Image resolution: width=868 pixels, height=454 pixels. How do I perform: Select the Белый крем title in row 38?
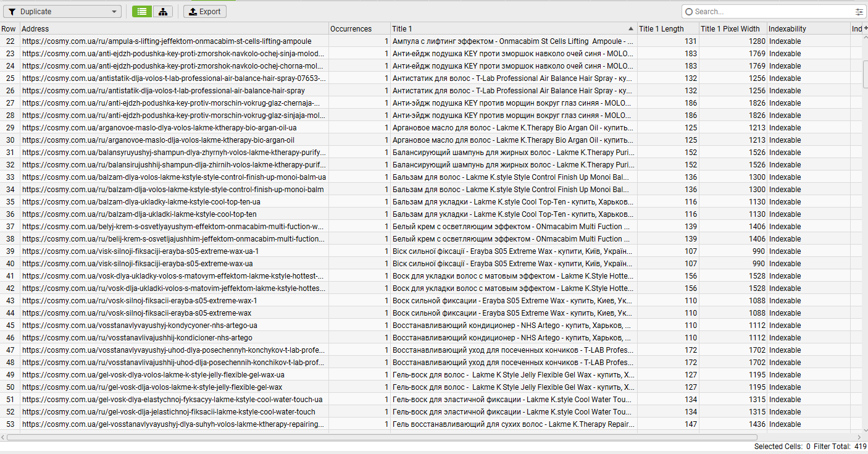[x=514, y=239]
